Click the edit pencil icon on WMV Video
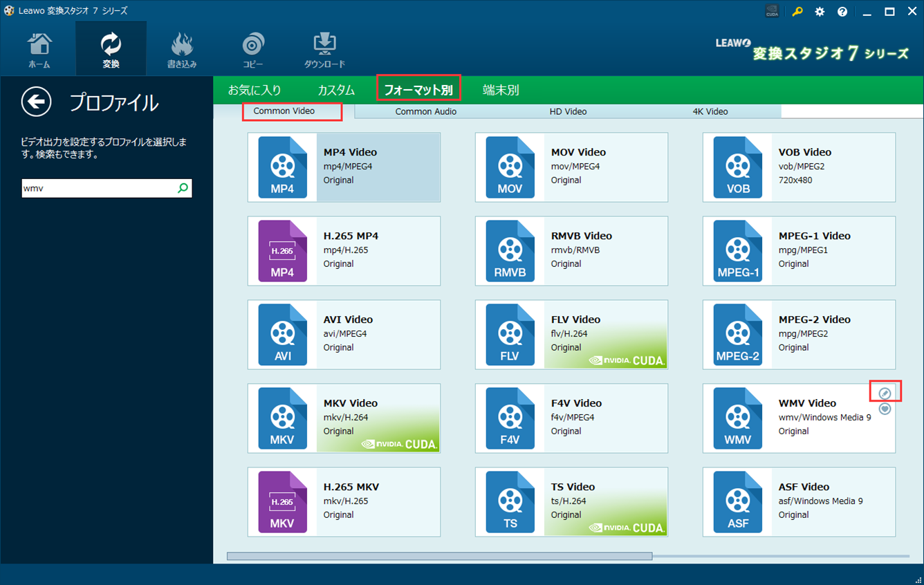The image size is (924, 585). pos(885,393)
